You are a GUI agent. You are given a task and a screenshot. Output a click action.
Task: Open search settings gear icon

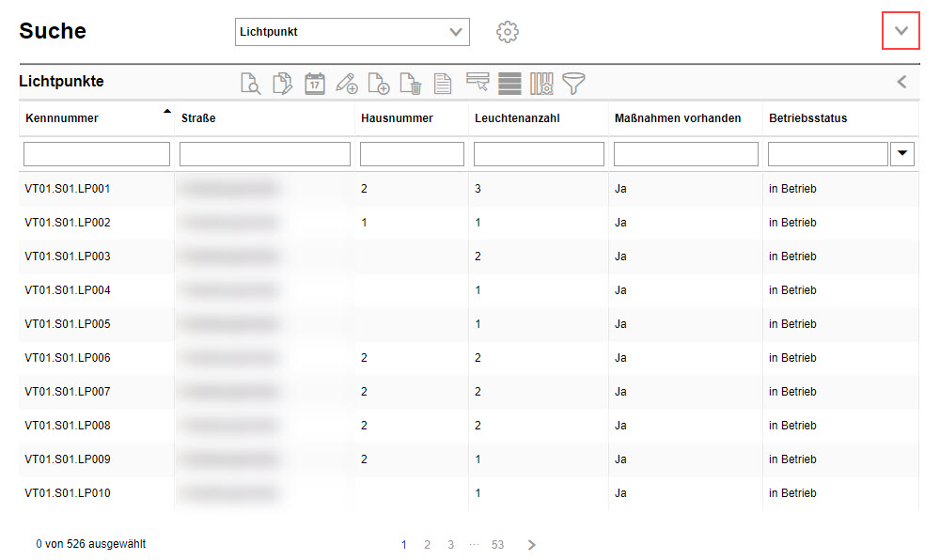pyautogui.click(x=508, y=31)
